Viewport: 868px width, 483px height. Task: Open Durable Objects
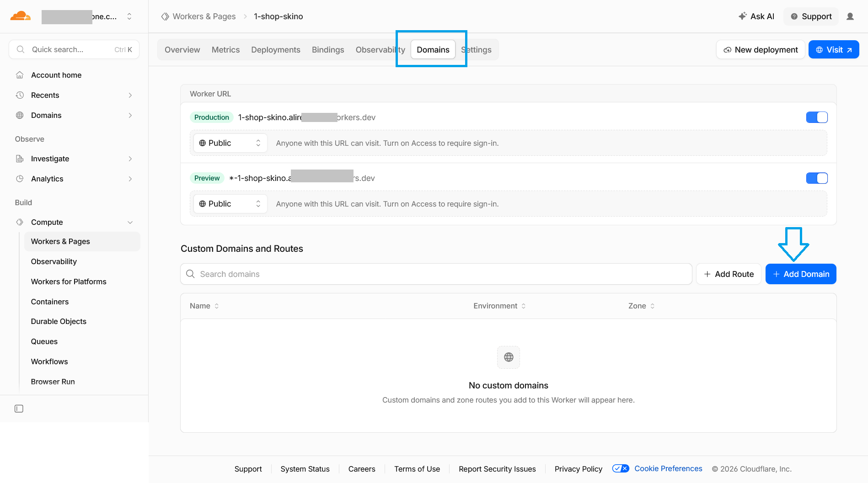(59, 321)
